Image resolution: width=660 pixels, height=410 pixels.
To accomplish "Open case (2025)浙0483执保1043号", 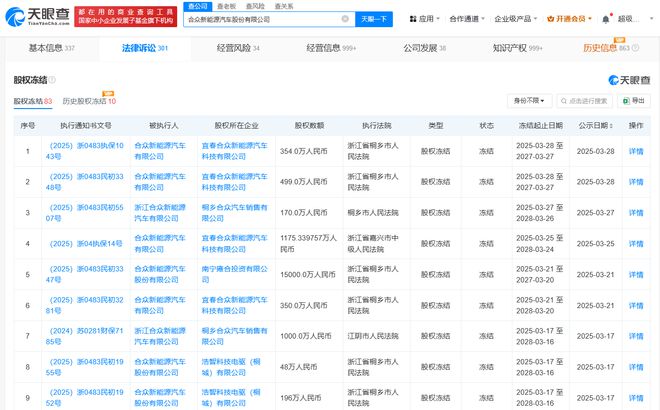I will click(85, 151).
